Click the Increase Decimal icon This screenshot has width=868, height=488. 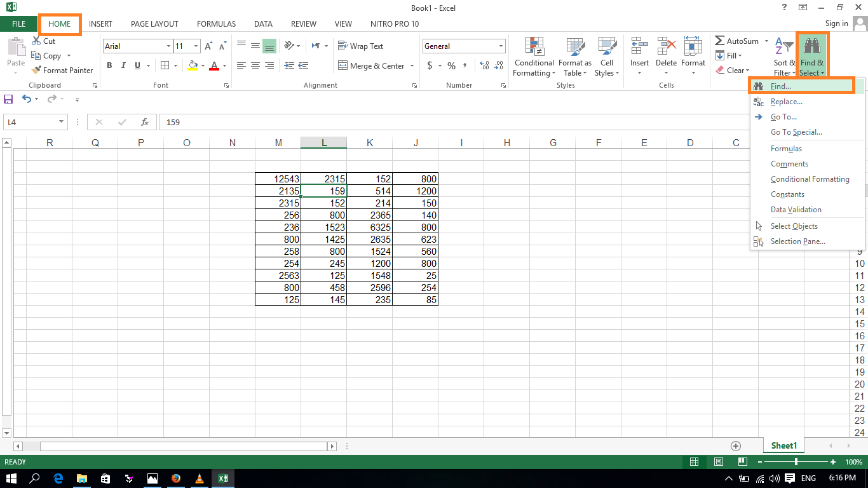[484, 66]
